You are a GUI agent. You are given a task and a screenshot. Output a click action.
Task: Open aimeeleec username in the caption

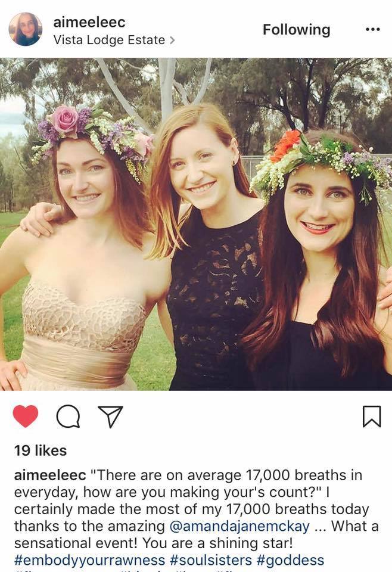tap(50, 475)
